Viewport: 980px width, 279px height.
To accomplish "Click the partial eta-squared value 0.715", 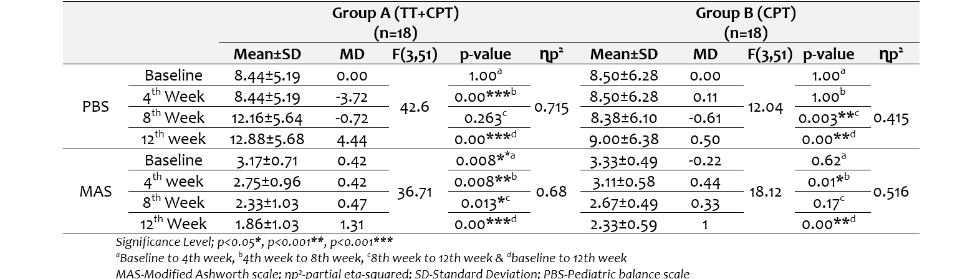I will point(551,108).
